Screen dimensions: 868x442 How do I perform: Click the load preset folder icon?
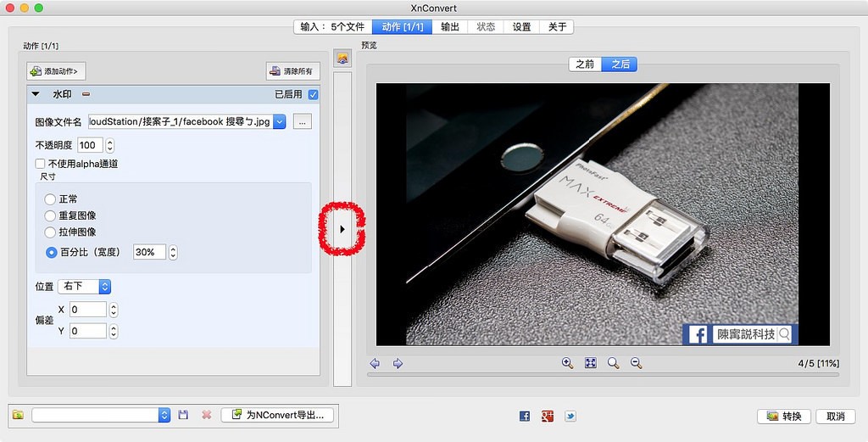coord(19,414)
